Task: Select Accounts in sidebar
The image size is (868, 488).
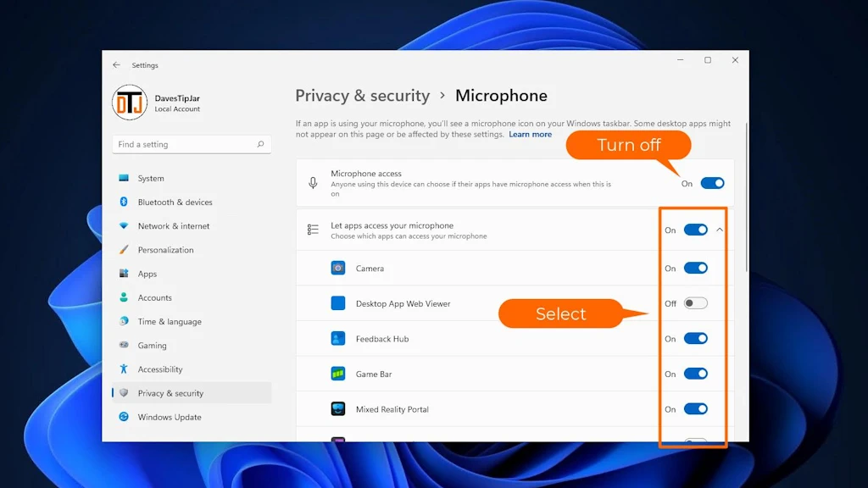Action: [x=192, y=297]
